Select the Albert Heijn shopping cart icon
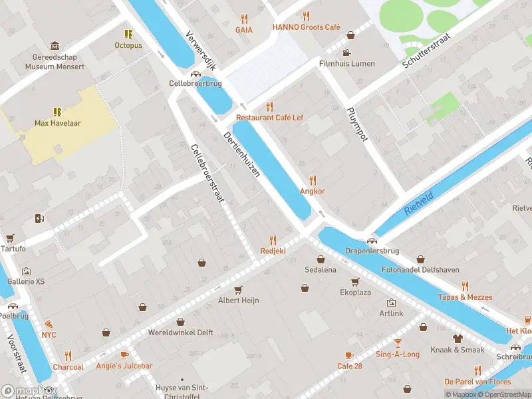This screenshot has height=399, width=532. tap(238, 290)
